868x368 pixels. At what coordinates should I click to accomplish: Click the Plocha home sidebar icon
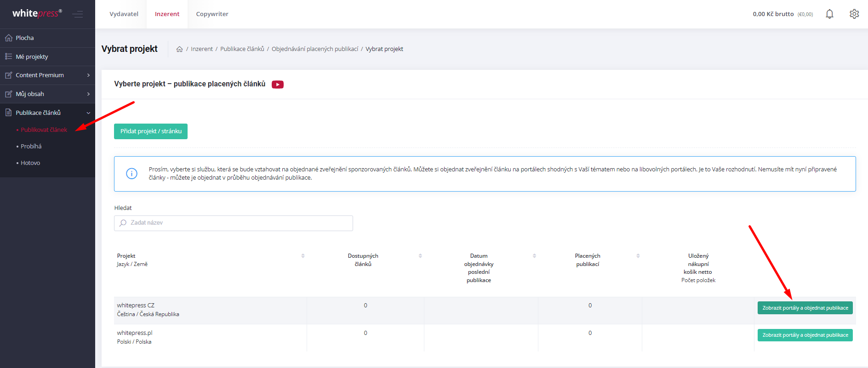[9, 38]
